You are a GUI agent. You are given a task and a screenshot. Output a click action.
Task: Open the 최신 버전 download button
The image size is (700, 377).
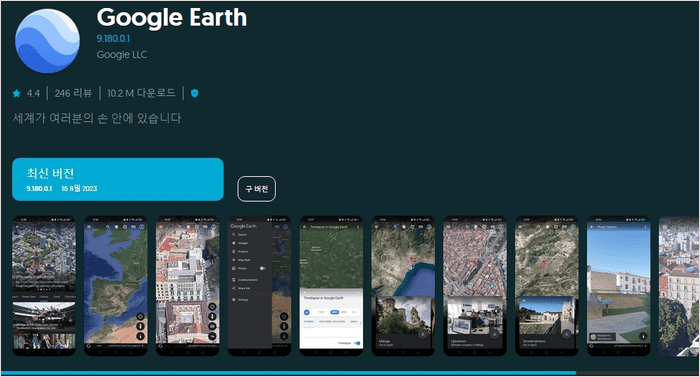118,179
